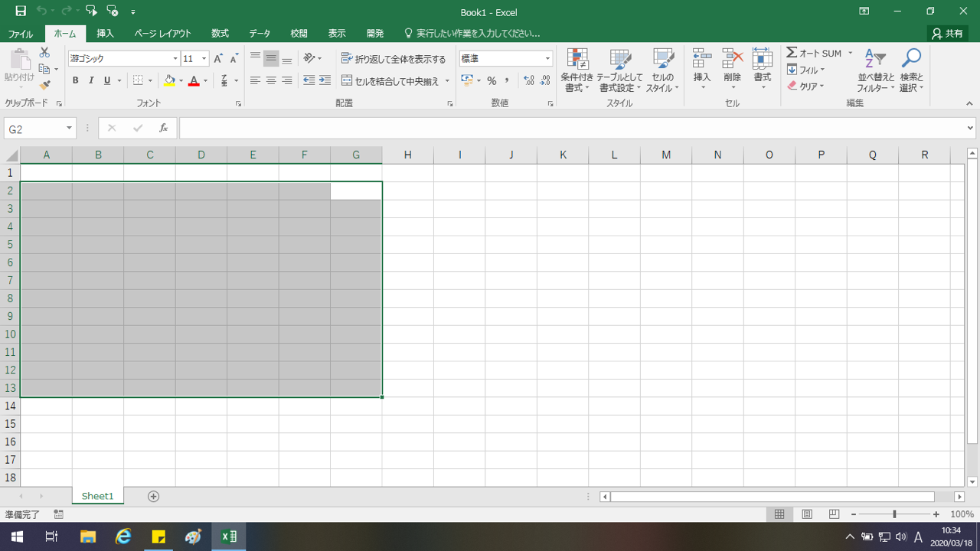Increase font size with the large A icon

pyautogui.click(x=218, y=59)
